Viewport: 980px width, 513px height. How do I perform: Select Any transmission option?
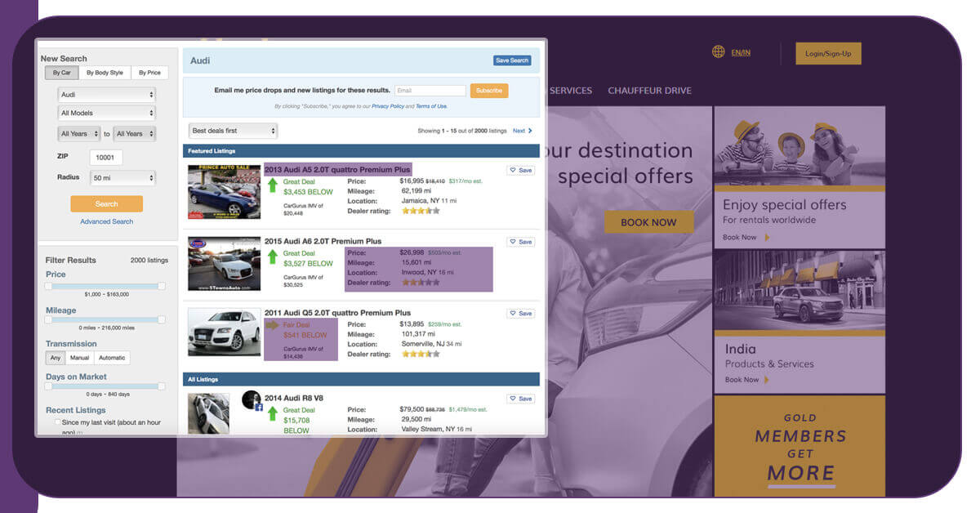56,358
